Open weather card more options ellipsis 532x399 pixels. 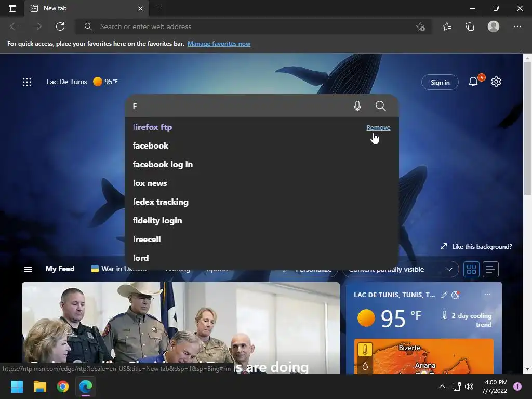point(487,295)
